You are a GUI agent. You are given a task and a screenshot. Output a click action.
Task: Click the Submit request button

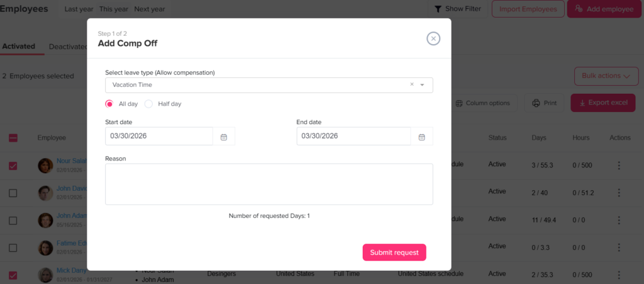pyautogui.click(x=394, y=253)
